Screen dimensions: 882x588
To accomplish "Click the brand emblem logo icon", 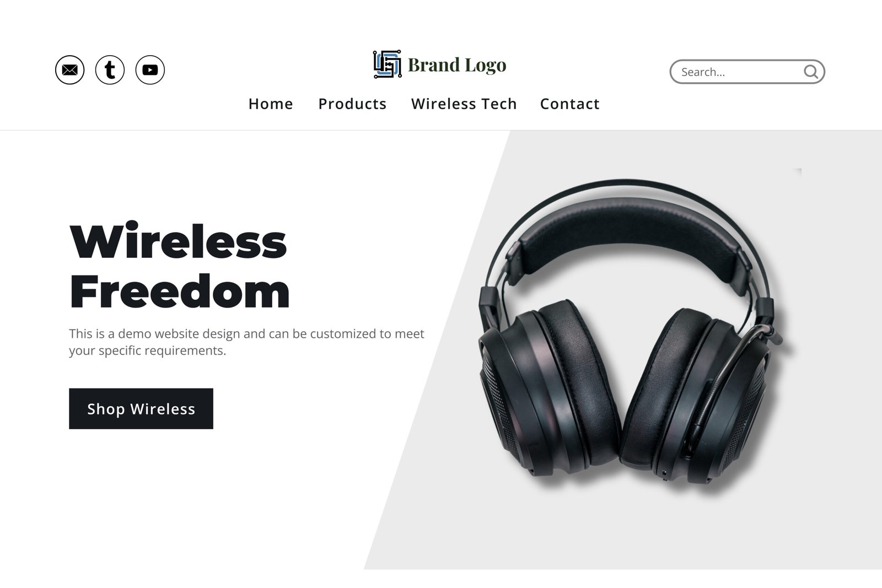I will 387,64.
